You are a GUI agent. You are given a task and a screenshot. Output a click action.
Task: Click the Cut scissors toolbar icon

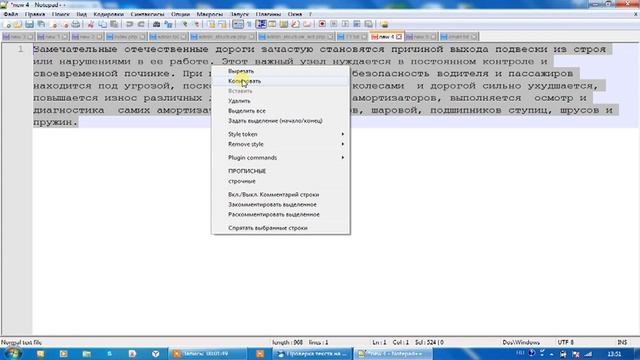pos(91,24)
